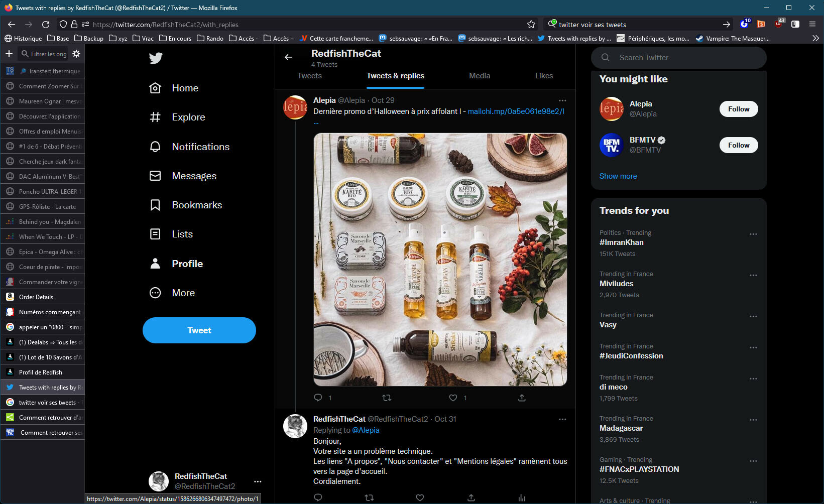
Task: View analytics of the RedfishTheCat reply
Action: 522,497
